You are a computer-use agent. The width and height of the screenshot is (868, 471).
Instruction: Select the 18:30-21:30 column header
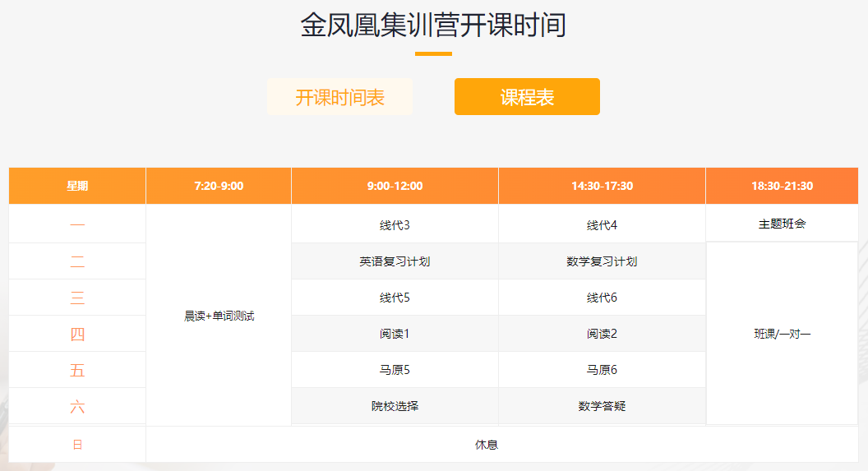pyautogui.click(x=782, y=186)
